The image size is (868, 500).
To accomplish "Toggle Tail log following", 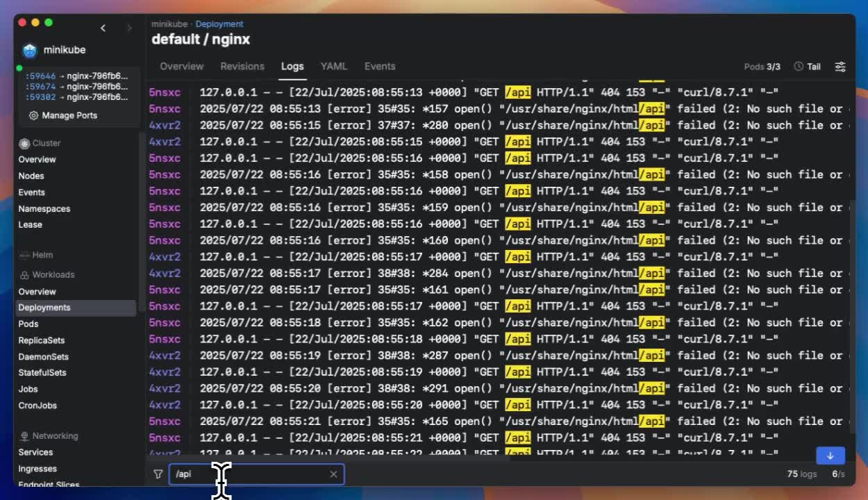I will coord(808,67).
